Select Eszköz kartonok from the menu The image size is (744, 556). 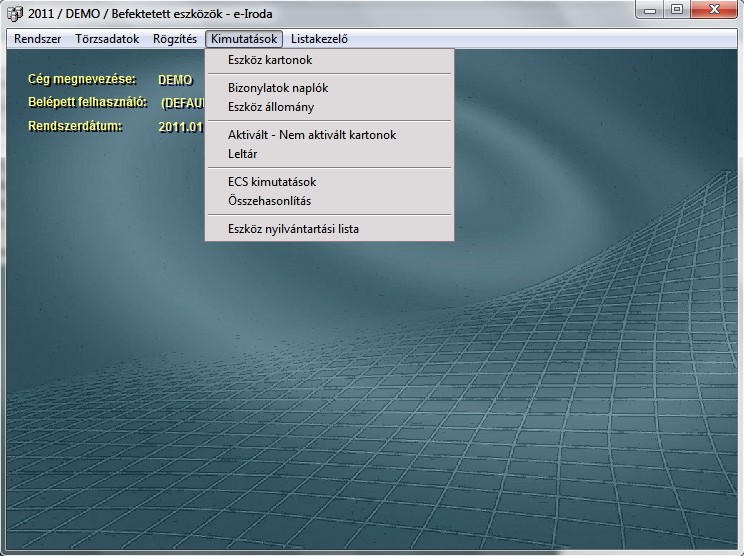pos(270,60)
